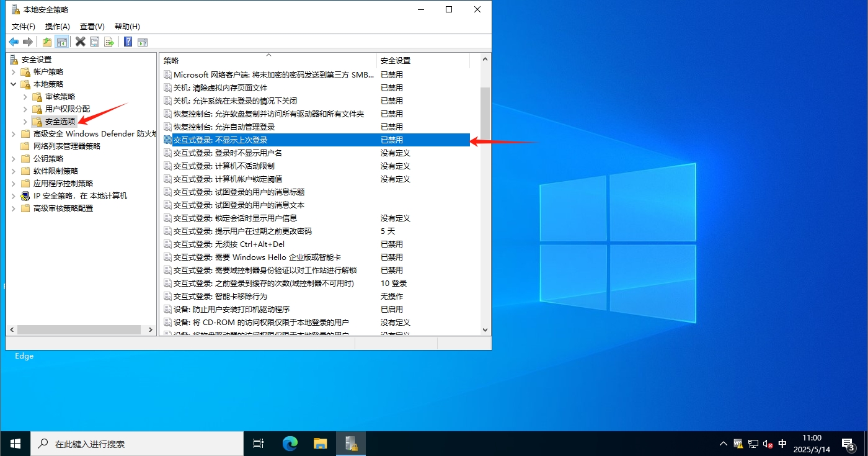Image resolution: width=868 pixels, height=456 pixels.
Task: Open the 帮助(H) menu
Action: (127, 27)
